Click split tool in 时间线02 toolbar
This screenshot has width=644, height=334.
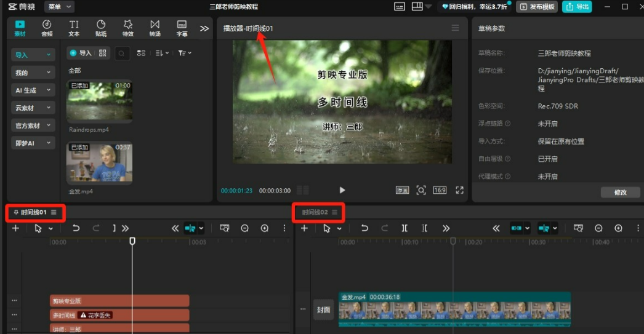[x=405, y=228]
